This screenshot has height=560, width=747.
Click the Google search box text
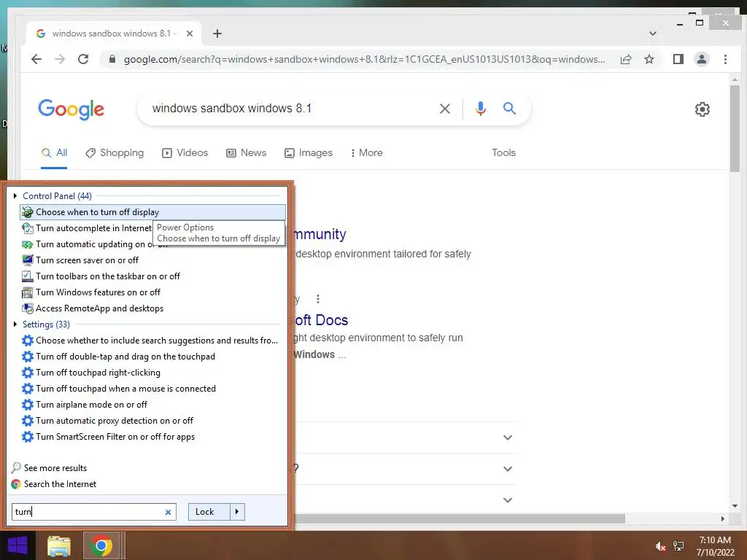point(231,109)
